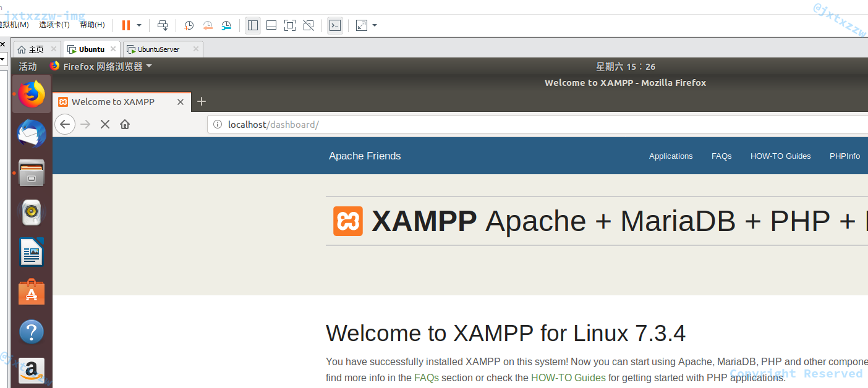Close the 主页 tab

(54, 49)
